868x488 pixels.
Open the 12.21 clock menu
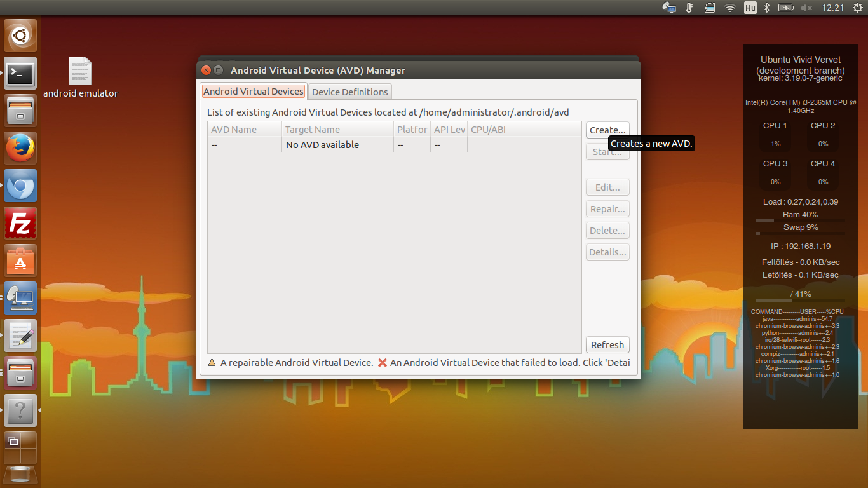(832, 8)
